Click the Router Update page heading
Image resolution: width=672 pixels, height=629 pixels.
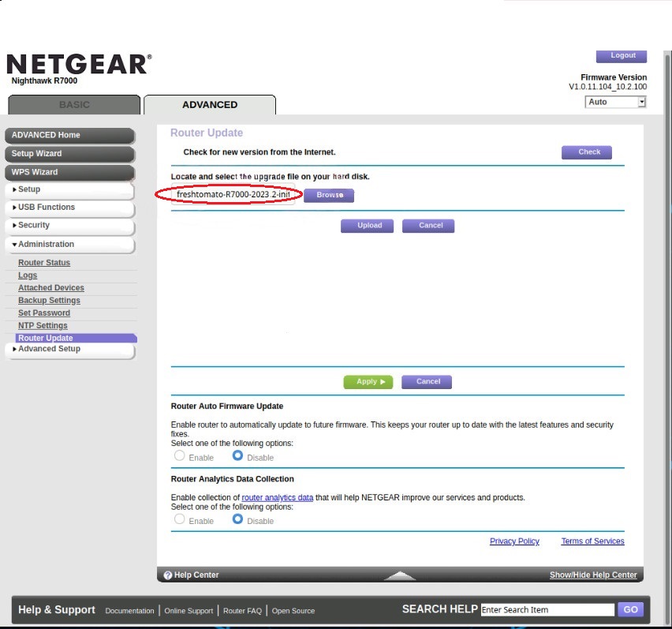coord(207,133)
